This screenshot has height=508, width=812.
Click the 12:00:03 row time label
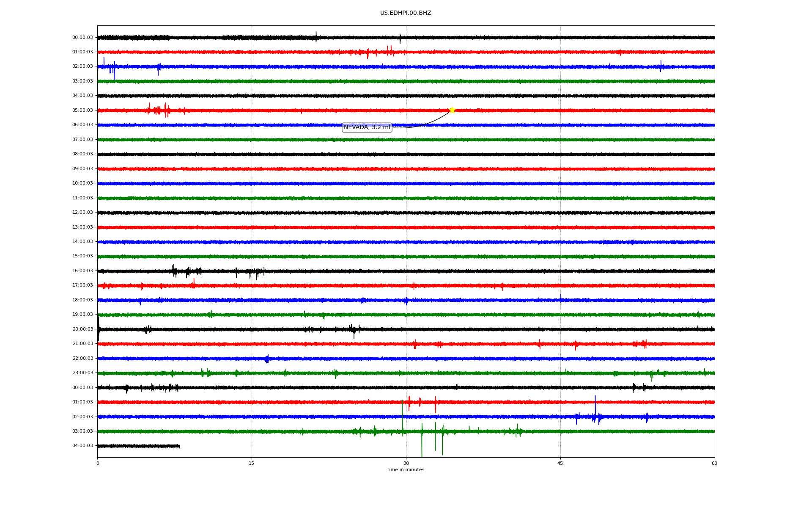pyautogui.click(x=82, y=213)
